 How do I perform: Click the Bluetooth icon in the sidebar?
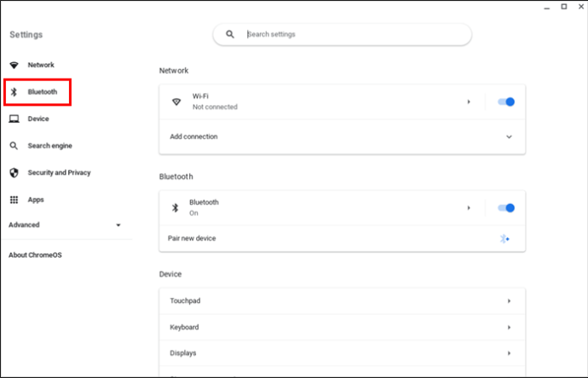click(x=14, y=92)
